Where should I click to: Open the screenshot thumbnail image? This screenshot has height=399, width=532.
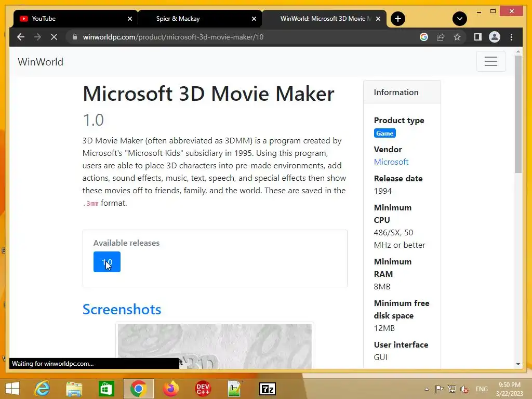[x=215, y=346]
